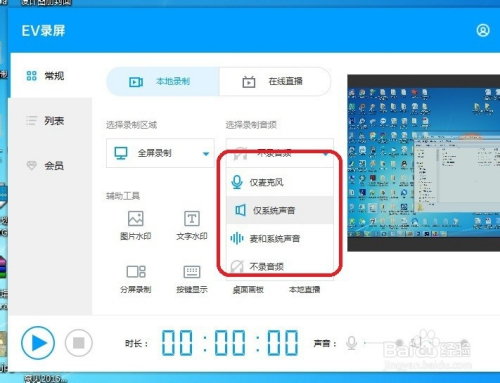The width and height of the screenshot is (500, 383).
Task: Open the 图片水印 image watermark tool
Action: point(136,225)
